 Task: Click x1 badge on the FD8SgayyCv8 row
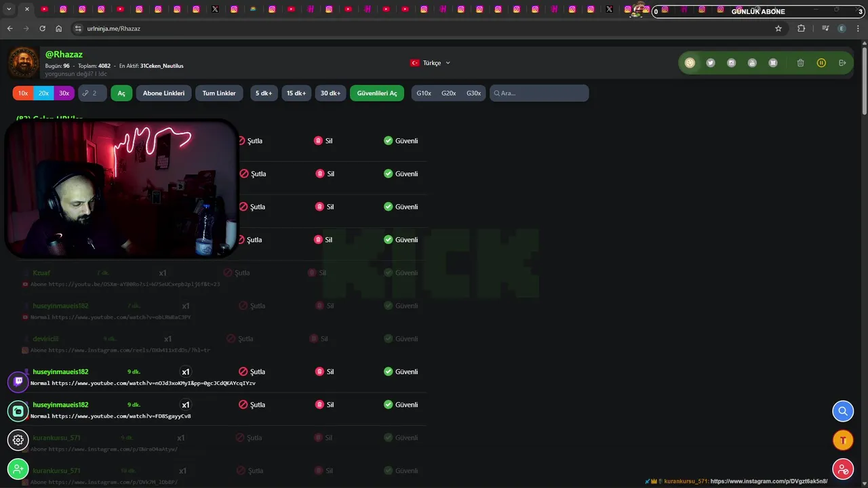point(186,405)
